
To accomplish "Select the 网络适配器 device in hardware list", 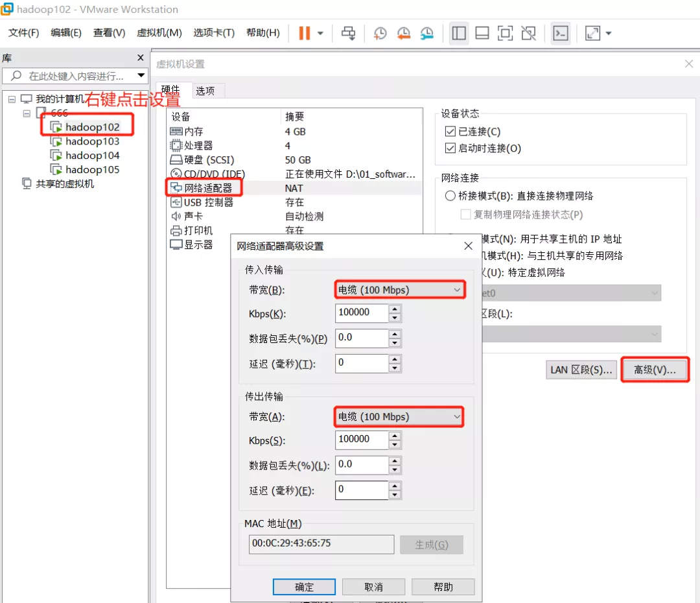I will point(209,187).
